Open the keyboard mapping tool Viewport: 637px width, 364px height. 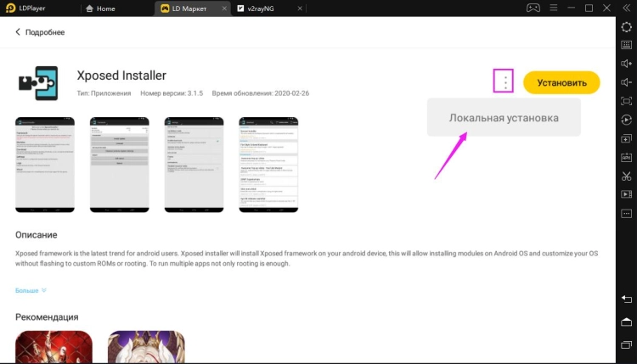click(627, 45)
